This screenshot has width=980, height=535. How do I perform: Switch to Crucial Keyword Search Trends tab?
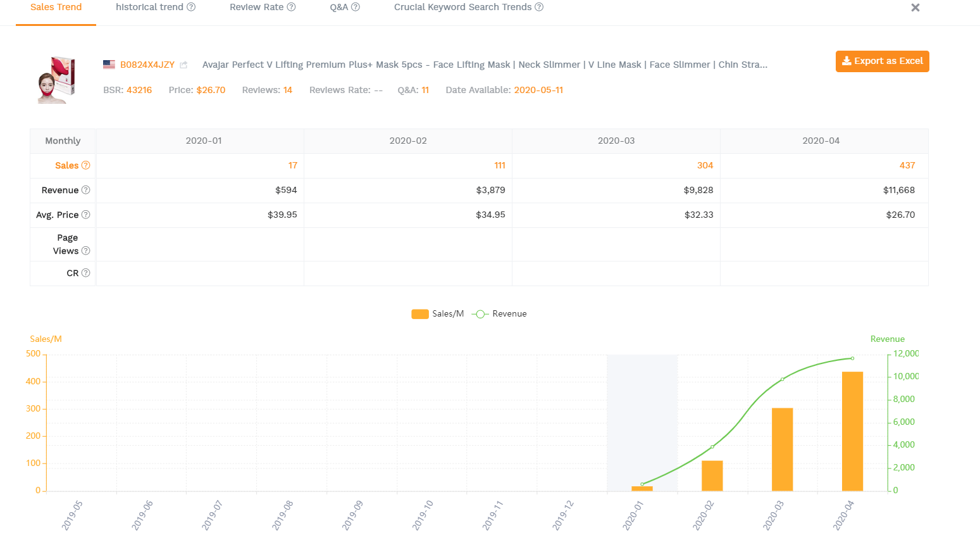pyautogui.click(x=462, y=8)
